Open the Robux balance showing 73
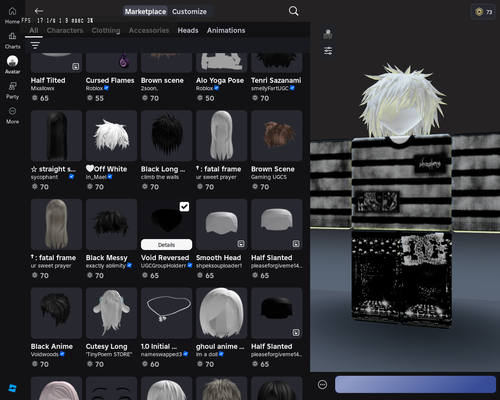This screenshot has height=400, width=500. click(483, 12)
